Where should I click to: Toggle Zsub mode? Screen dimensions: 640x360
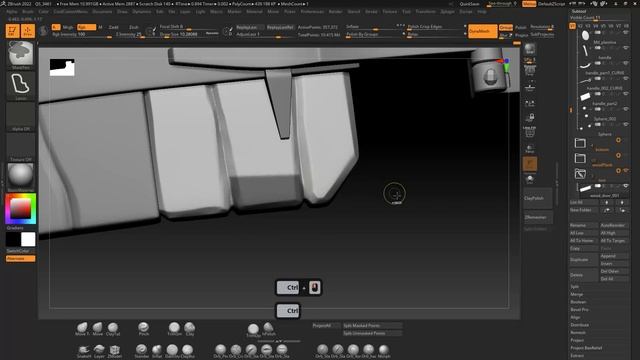point(133,27)
